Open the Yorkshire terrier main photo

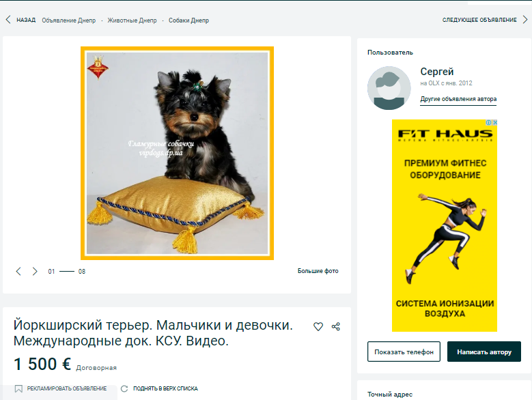pyautogui.click(x=177, y=153)
